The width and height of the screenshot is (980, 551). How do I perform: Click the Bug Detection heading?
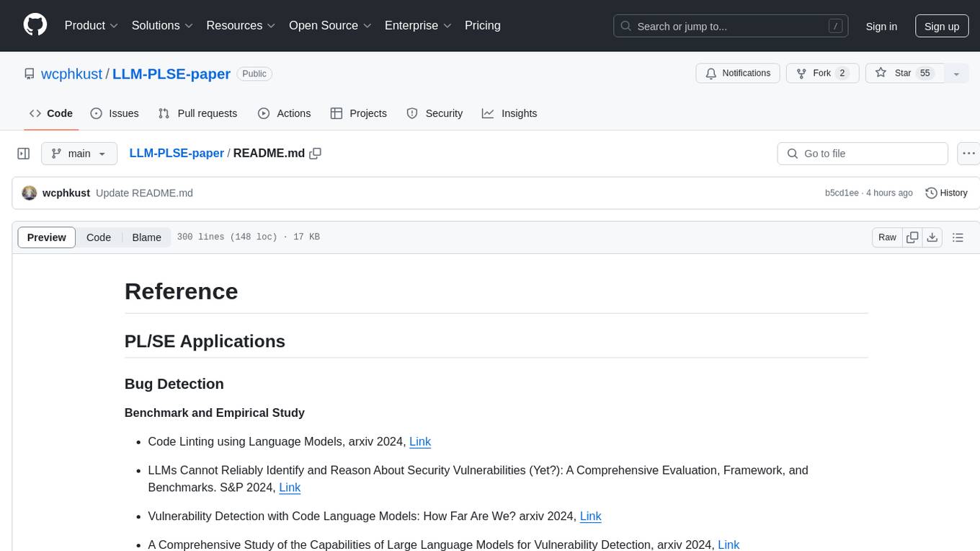pos(174,384)
